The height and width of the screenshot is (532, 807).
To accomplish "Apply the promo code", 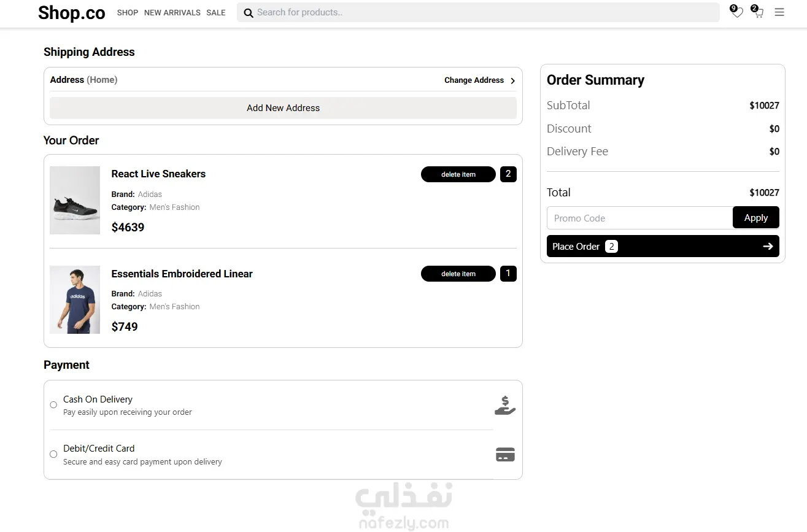I will 756,218.
